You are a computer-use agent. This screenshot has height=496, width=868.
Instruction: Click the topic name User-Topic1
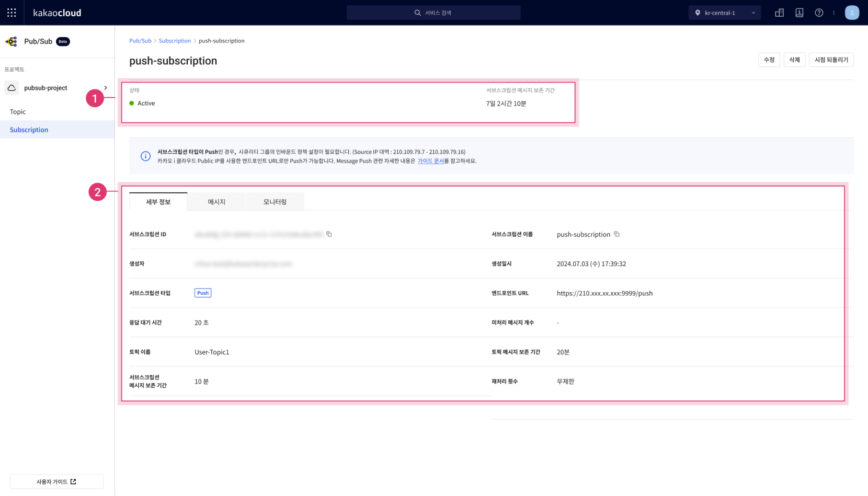point(212,352)
